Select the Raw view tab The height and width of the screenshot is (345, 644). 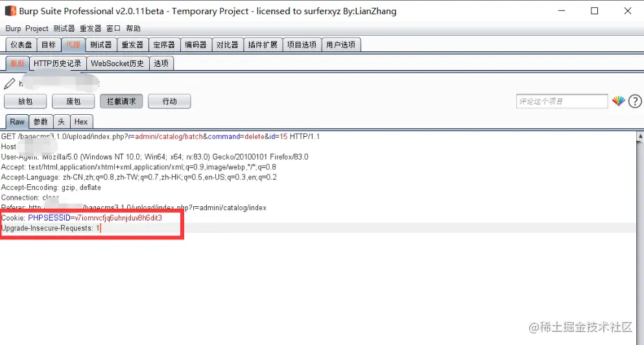17,122
